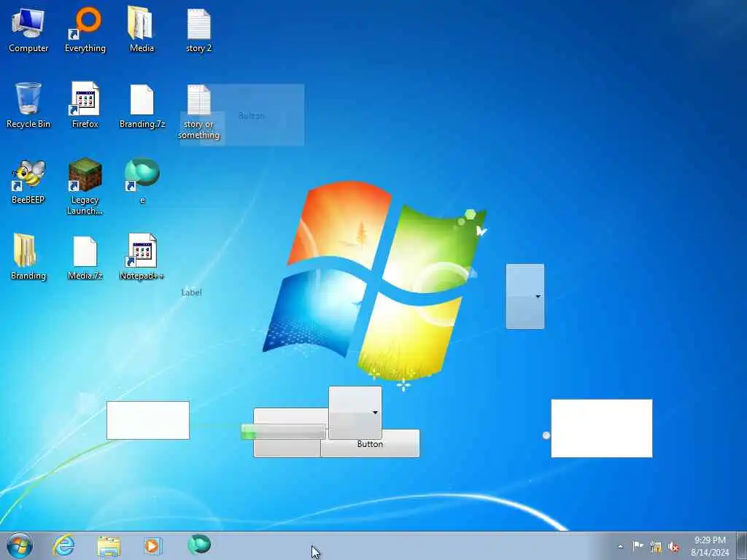Image resolution: width=747 pixels, height=560 pixels.
Task: Show hidden tray icons arrow
Action: 620,547
